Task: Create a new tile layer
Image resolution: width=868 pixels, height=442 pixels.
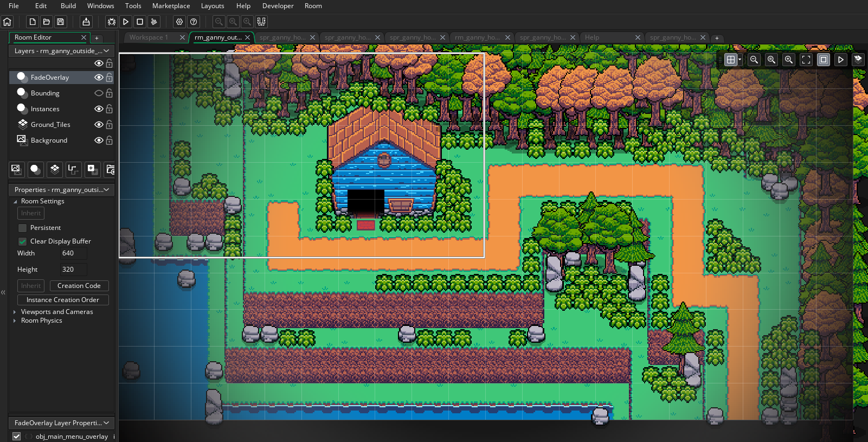Action: 54,170
